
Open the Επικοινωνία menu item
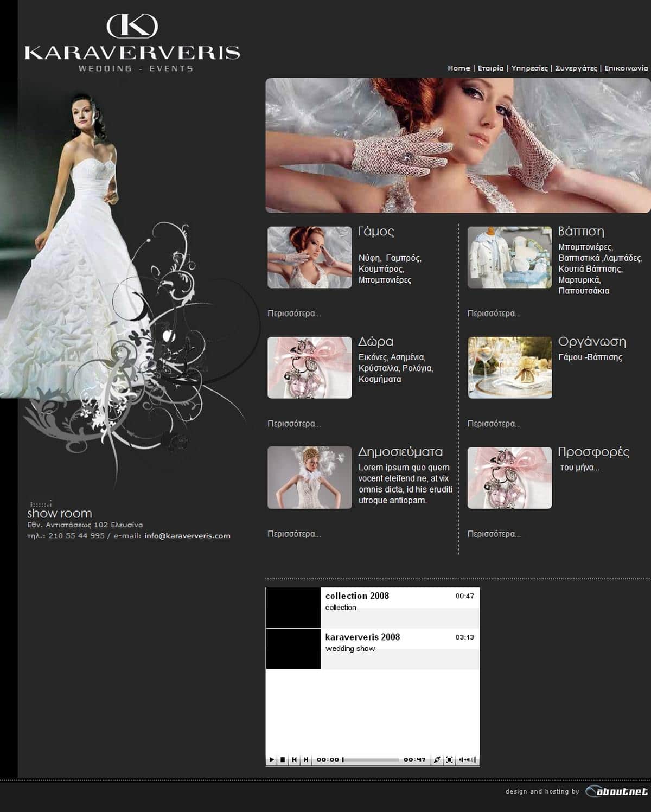coord(626,68)
